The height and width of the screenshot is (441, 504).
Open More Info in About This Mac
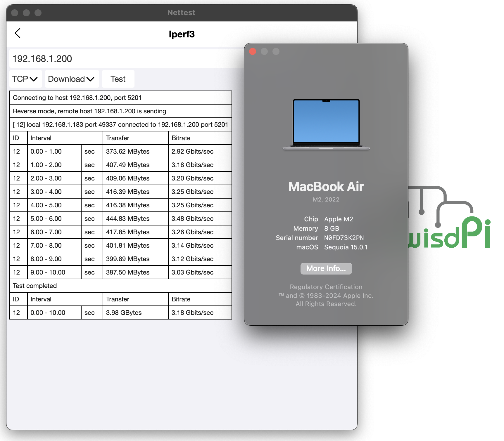(x=326, y=268)
